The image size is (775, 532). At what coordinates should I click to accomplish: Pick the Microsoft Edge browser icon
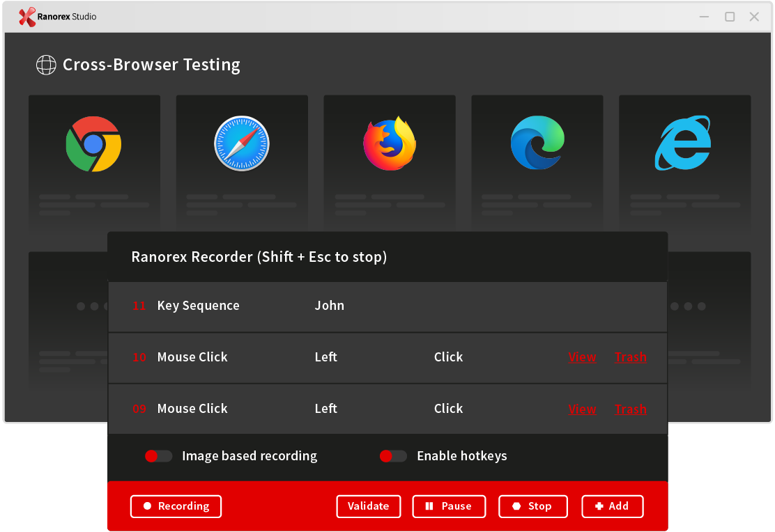537,143
